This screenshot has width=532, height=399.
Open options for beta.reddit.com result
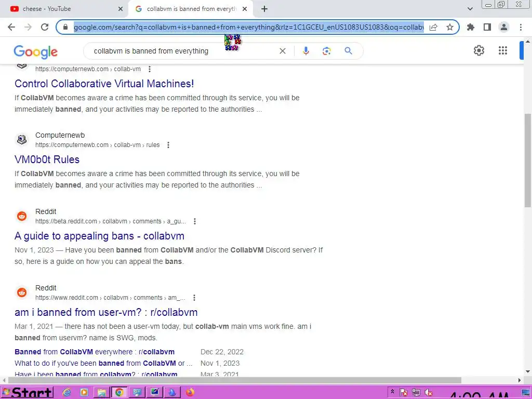194,221
